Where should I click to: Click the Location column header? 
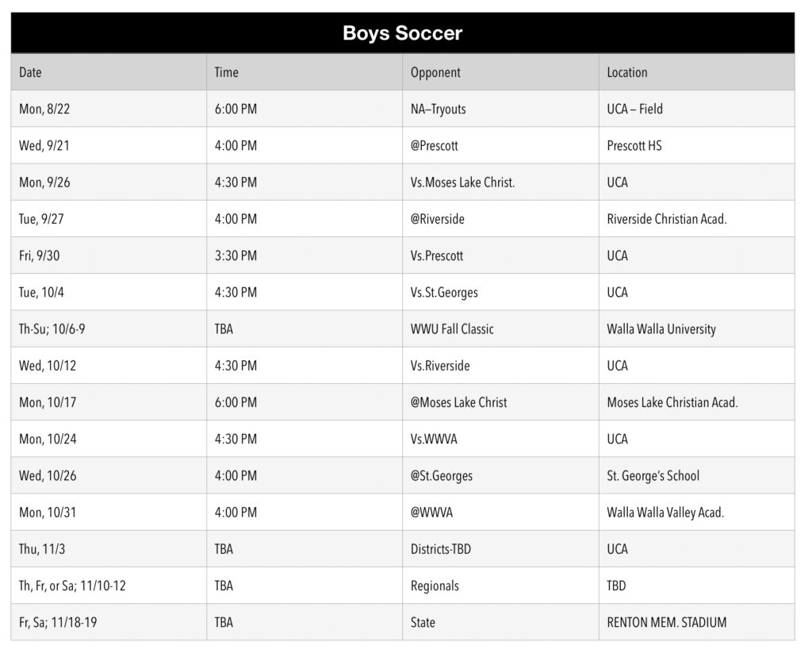tap(697, 72)
